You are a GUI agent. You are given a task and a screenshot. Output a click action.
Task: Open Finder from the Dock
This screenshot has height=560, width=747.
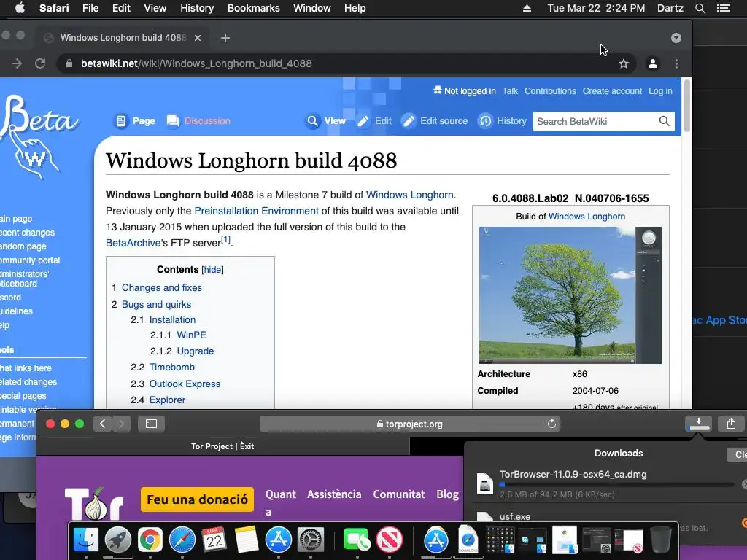click(86, 540)
